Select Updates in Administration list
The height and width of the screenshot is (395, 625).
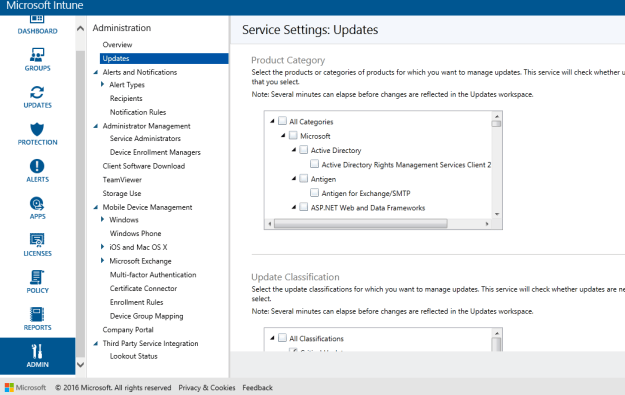(164, 58)
